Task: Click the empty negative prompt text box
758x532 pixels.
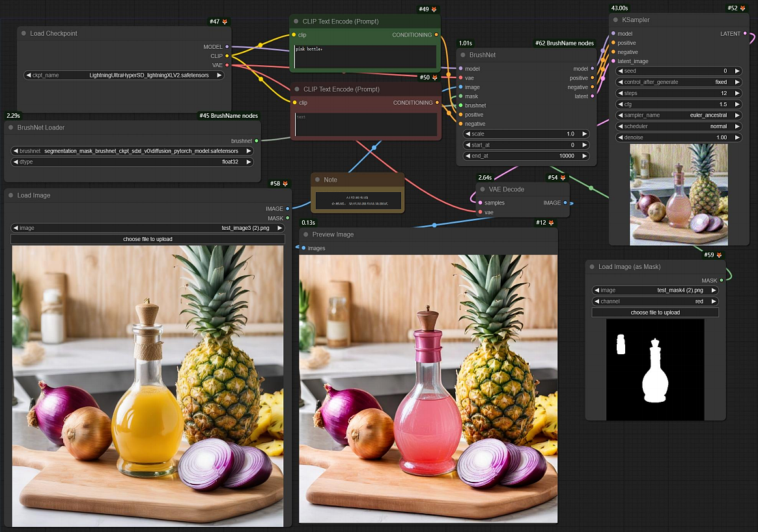Action: (x=366, y=124)
